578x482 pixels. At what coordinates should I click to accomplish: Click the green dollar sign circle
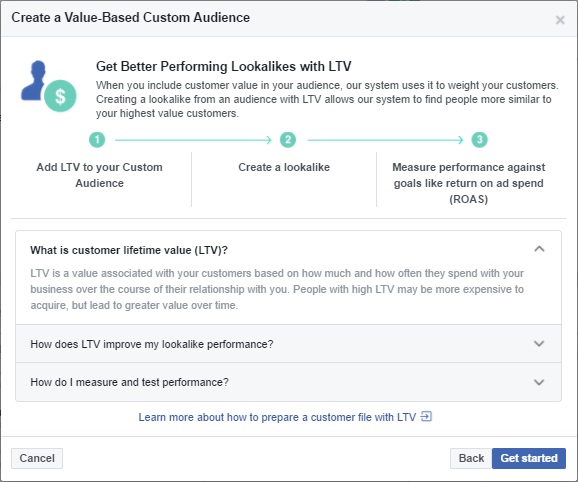tap(60, 96)
